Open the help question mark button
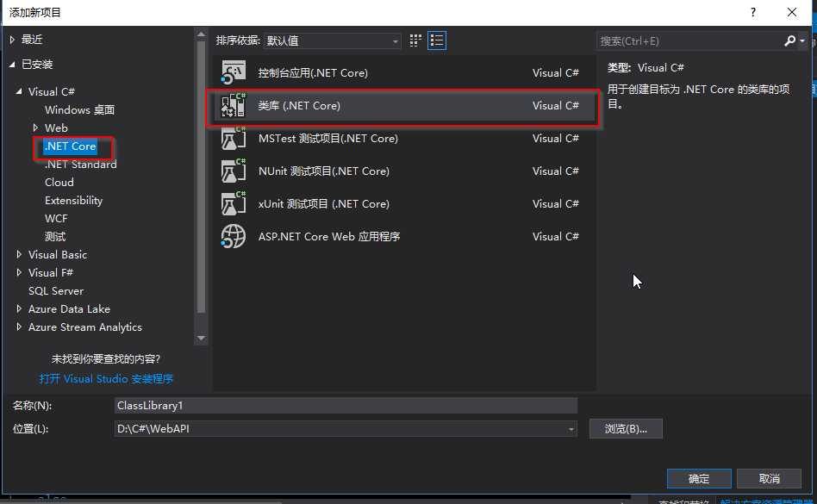Viewport: 817px width, 504px height. coord(753,13)
